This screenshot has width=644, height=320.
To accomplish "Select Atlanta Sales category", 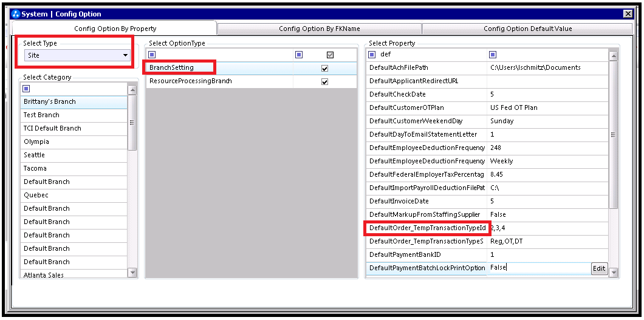I will [x=74, y=275].
